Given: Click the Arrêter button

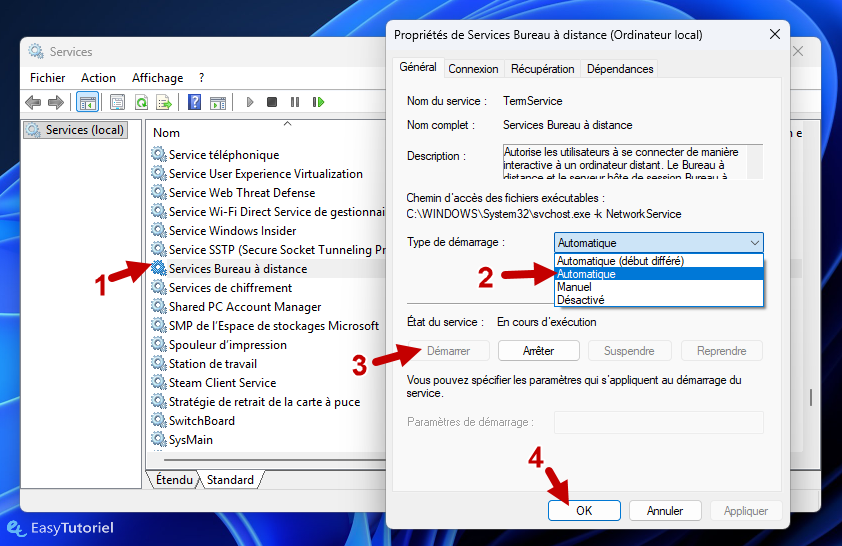Looking at the screenshot, I should pyautogui.click(x=539, y=351).
